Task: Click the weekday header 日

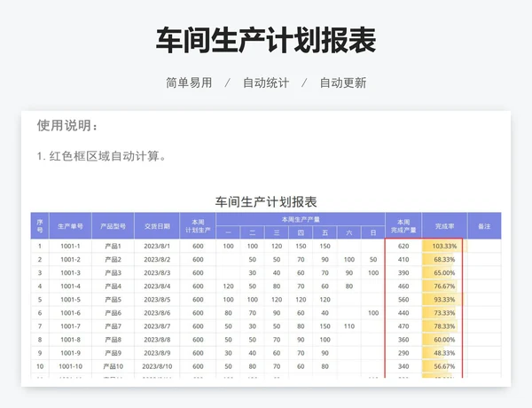Action: pyautogui.click(x=373, y=233)
